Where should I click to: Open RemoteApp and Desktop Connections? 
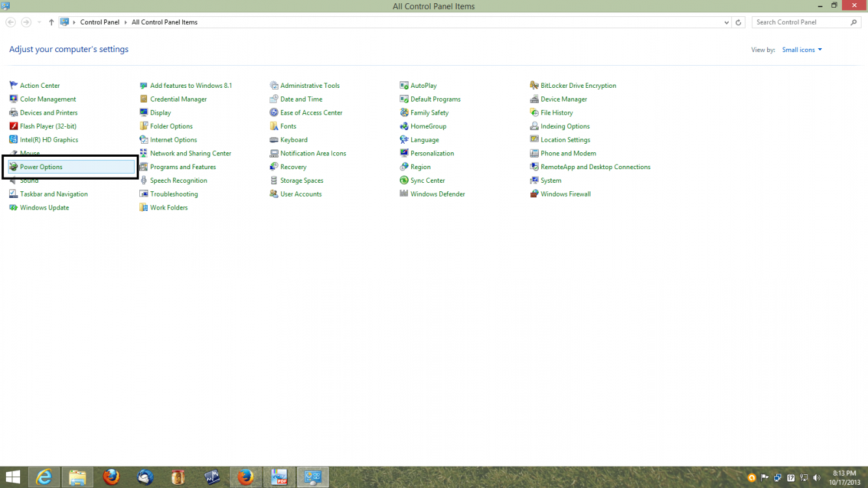[595, 167]
